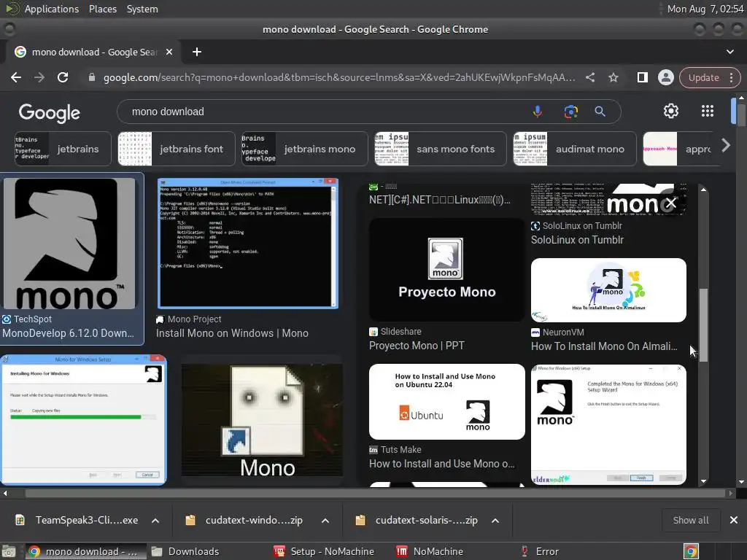Open SoloLinux on Tumblr link
The height and width of the screenshot is (560, 747).
point(577,239)
